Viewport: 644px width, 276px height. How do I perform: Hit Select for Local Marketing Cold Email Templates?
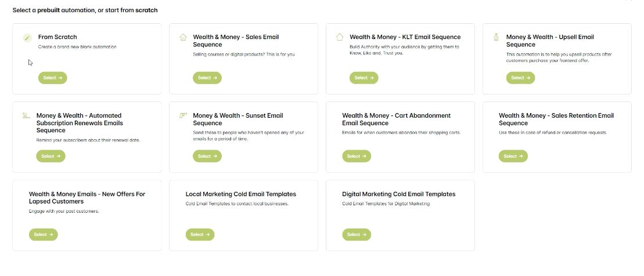[200, 234]
